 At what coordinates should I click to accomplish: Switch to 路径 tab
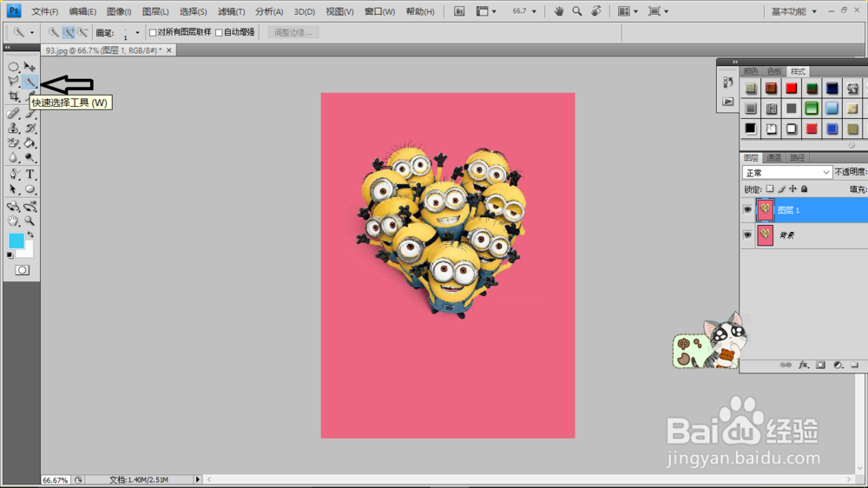tap(797, 158)
